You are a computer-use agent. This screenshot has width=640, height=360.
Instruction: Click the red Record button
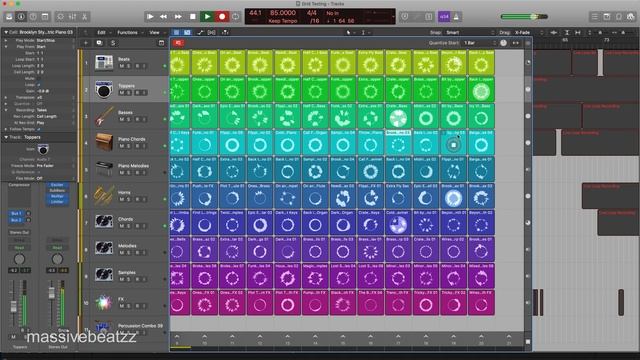222,17
